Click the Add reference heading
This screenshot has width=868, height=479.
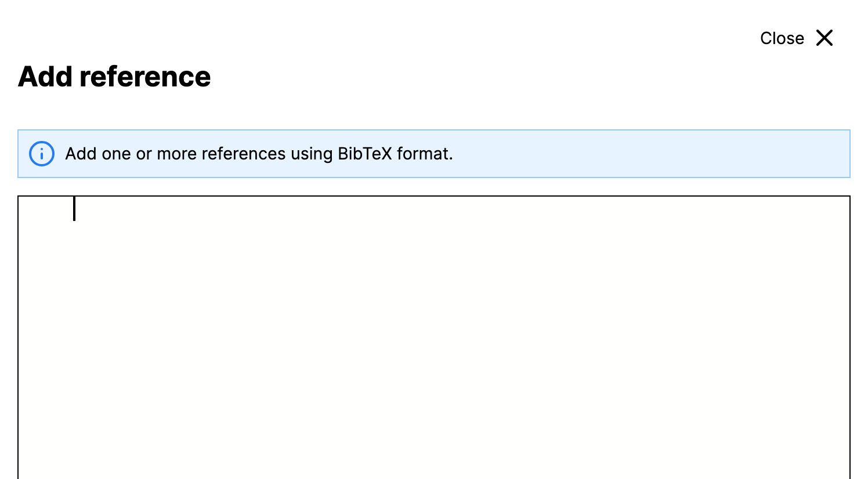[x=114, y=76]
